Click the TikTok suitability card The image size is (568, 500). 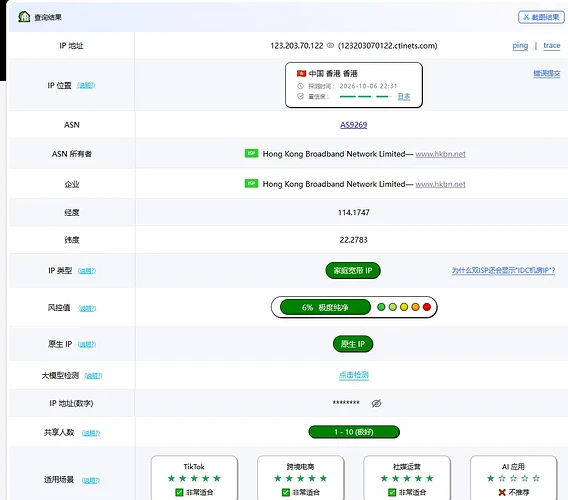point(194,478)
